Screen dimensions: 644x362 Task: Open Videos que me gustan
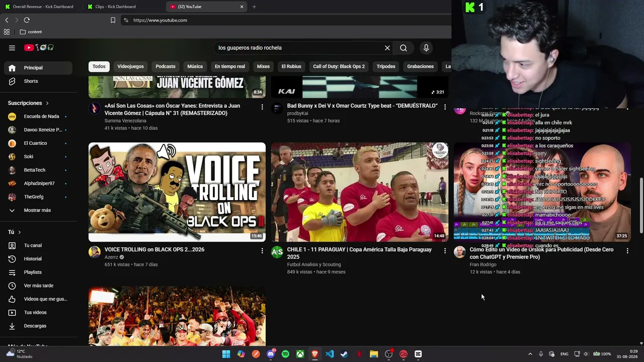point(38,299)
